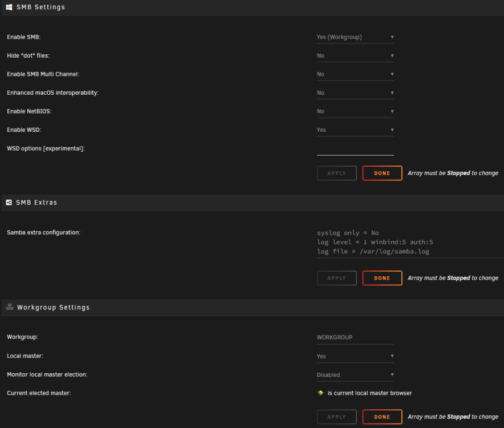Click the share icon beside SMB Extras
This screenshot has width=504, height=428.
click(x=9, y=203)
